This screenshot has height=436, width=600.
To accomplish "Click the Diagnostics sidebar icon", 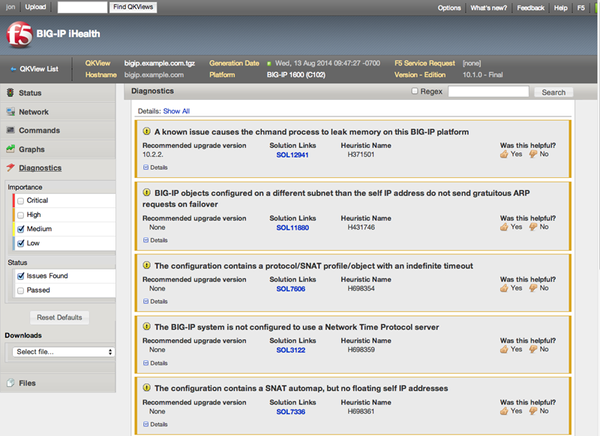I will pos(10,168).
